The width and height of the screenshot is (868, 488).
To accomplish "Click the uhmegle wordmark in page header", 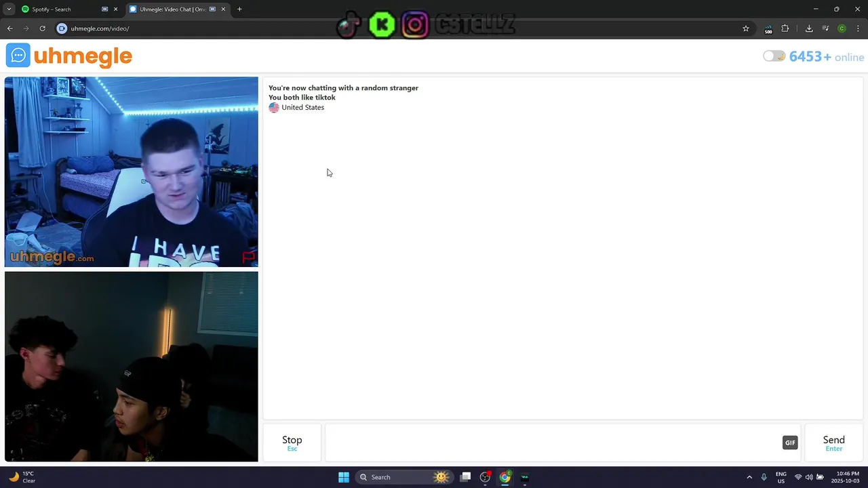I will point(83,56).
